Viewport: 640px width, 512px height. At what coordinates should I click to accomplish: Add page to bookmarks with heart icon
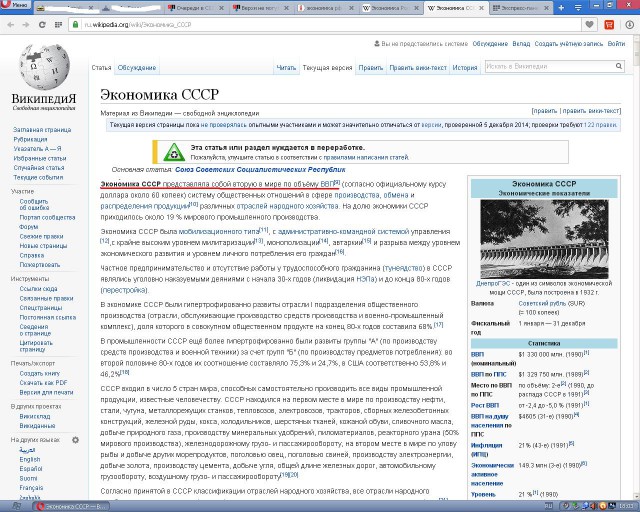(x=589, y=25)
